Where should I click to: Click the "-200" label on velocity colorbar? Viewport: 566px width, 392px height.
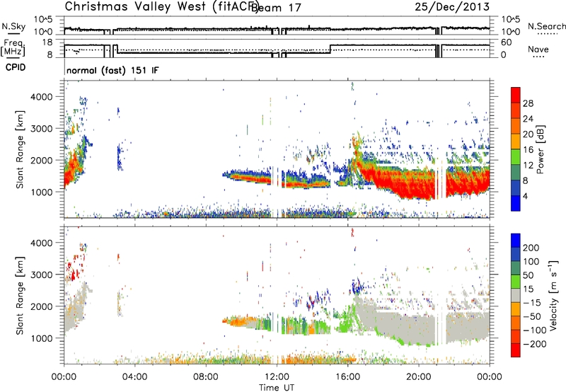click(x=534, y=344)
